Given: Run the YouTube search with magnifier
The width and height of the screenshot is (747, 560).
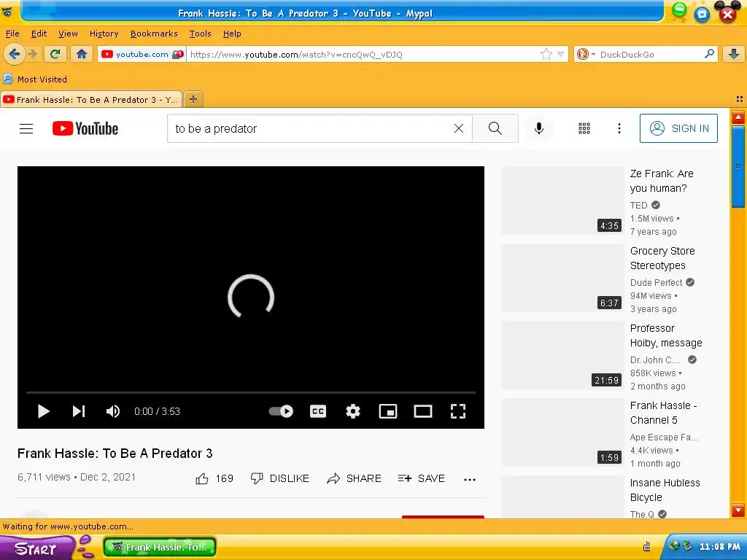Looking at the screenshot, I should pyautogui.click(x=495, y=128).
